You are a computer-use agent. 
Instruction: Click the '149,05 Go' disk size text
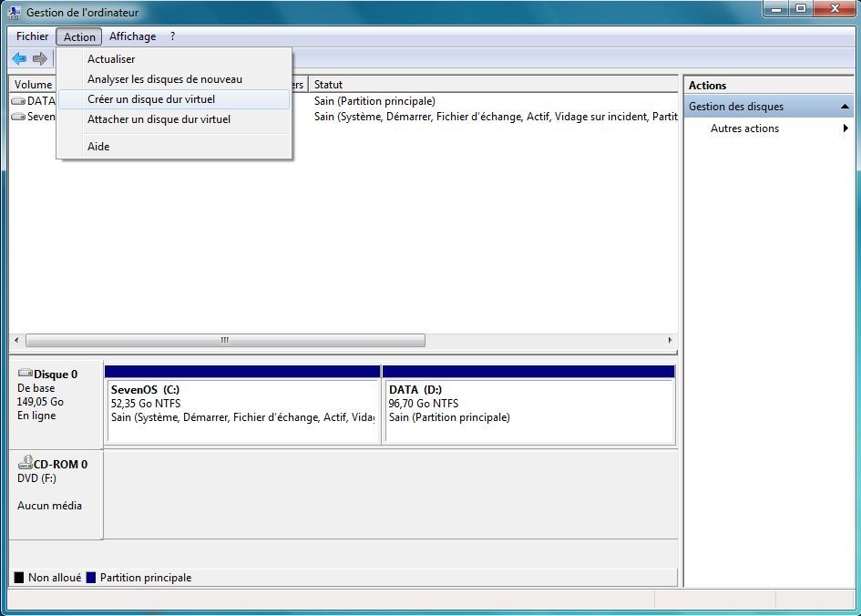pyautogui.click(x=40, y=402)
